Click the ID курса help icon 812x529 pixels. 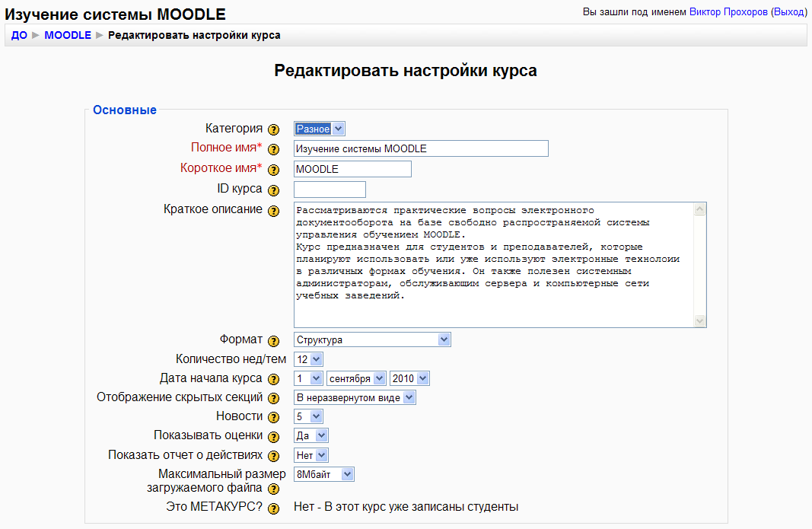point(273,188)
